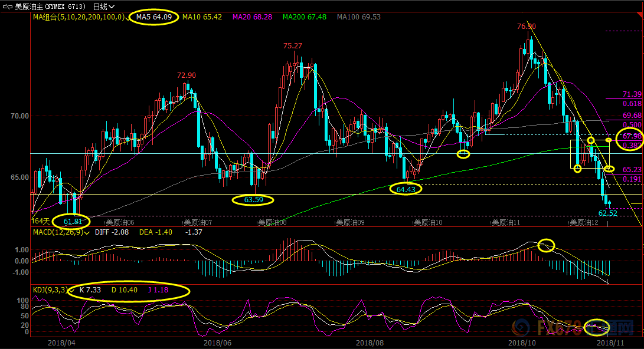Click the 0.500 Fibonacci ratio label
The width and height of the screenshot is (644, 349).
click(x=632, y=124)
